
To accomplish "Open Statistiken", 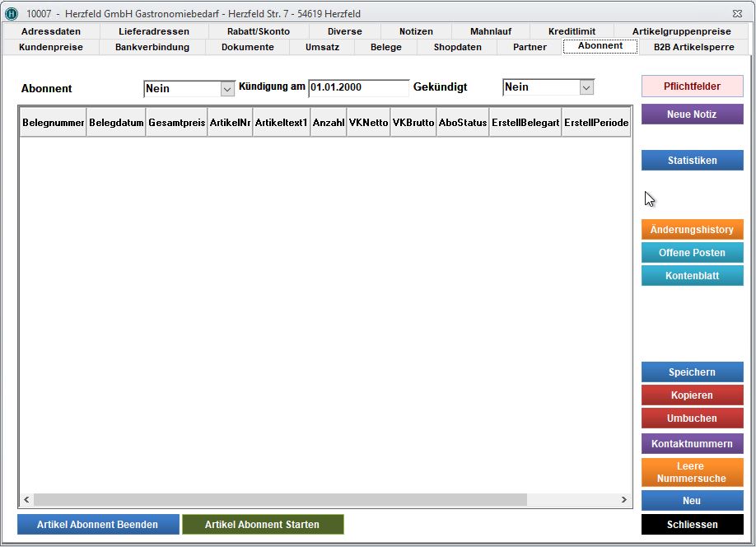I will [x=692, y=161].
